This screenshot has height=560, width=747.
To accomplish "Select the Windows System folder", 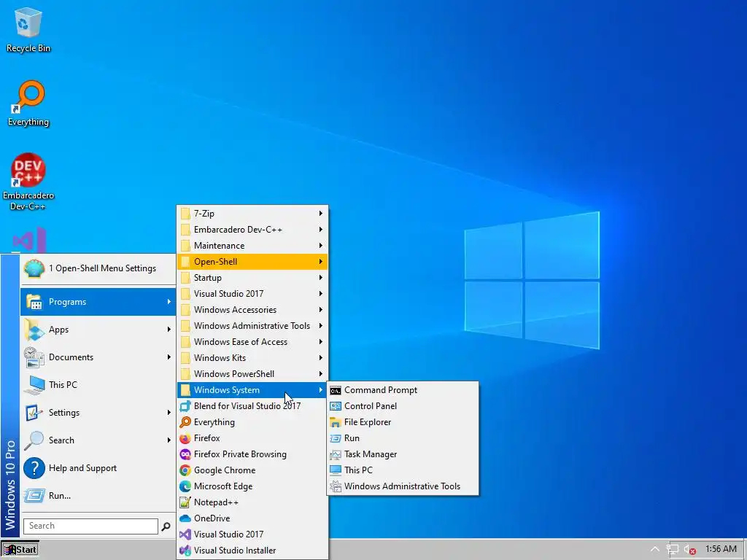I will pos(252,390).
